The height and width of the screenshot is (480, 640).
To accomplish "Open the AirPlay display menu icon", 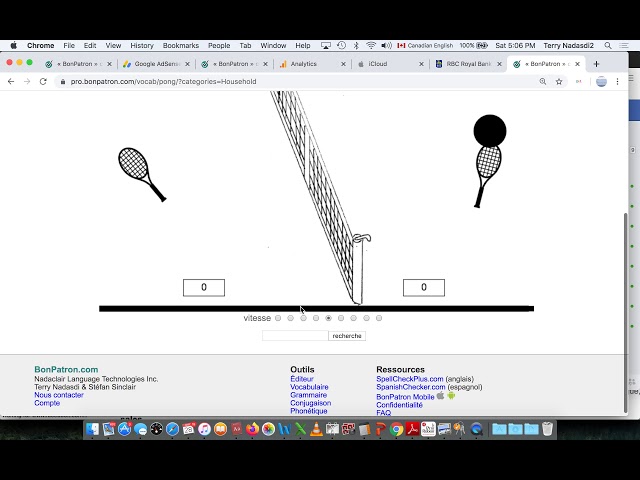I will [x=326, y=46].
